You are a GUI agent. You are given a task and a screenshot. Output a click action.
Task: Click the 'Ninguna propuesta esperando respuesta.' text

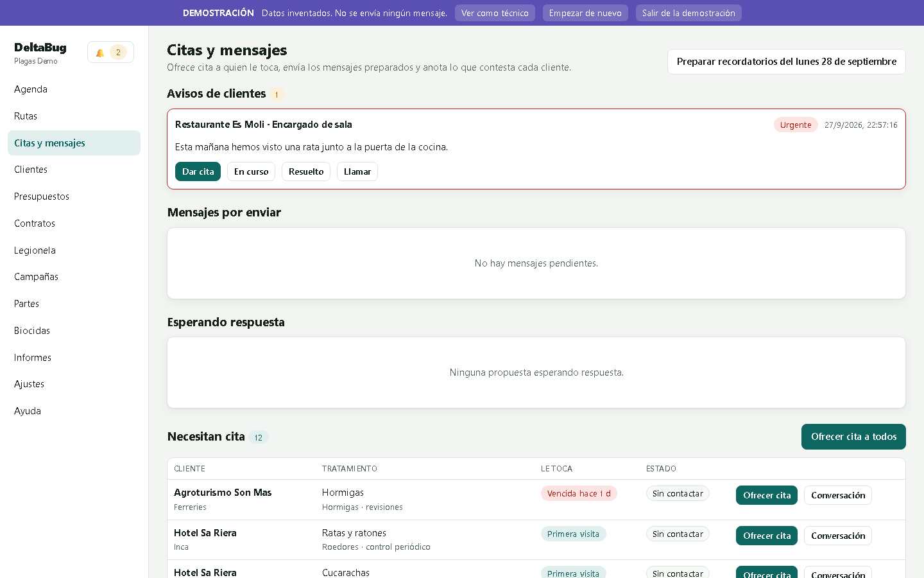tap(536, 372)
